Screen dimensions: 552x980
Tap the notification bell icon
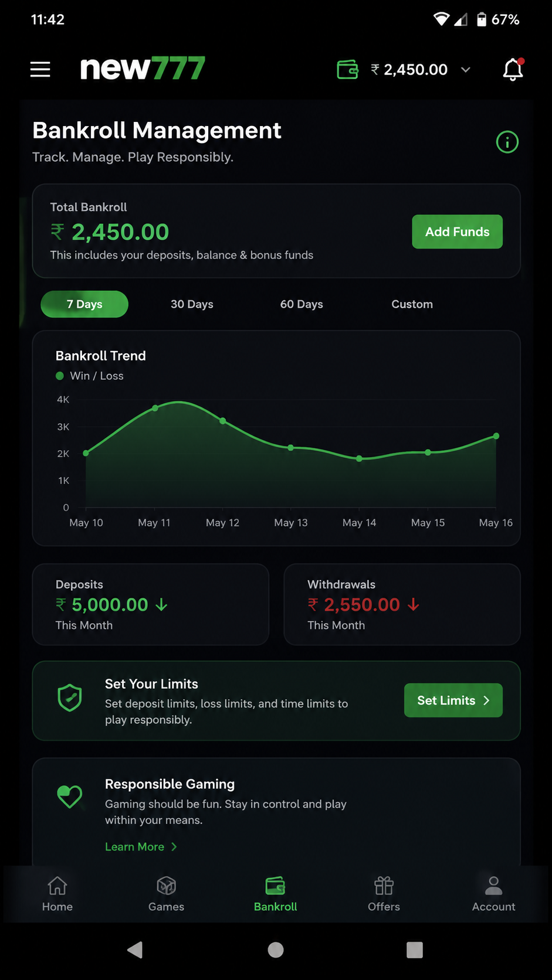pos(513,69)
